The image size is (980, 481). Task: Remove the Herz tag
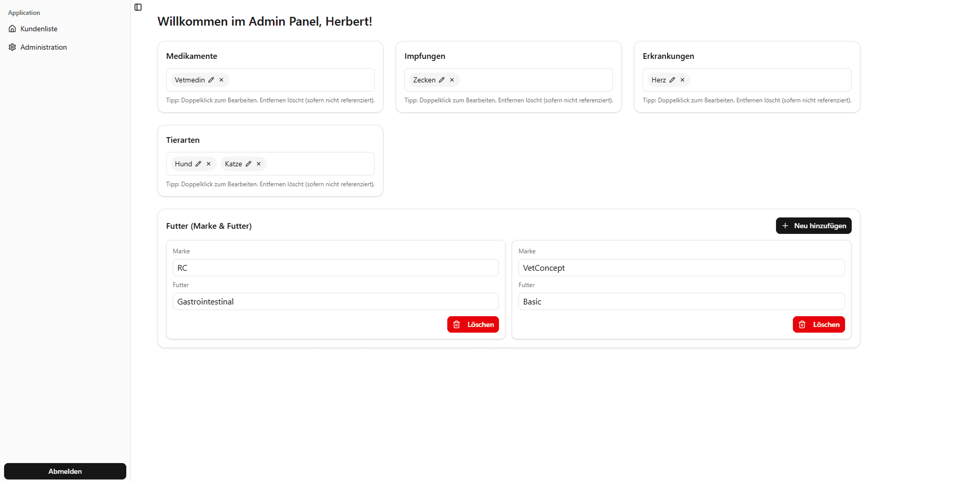(x=682, y=80)
